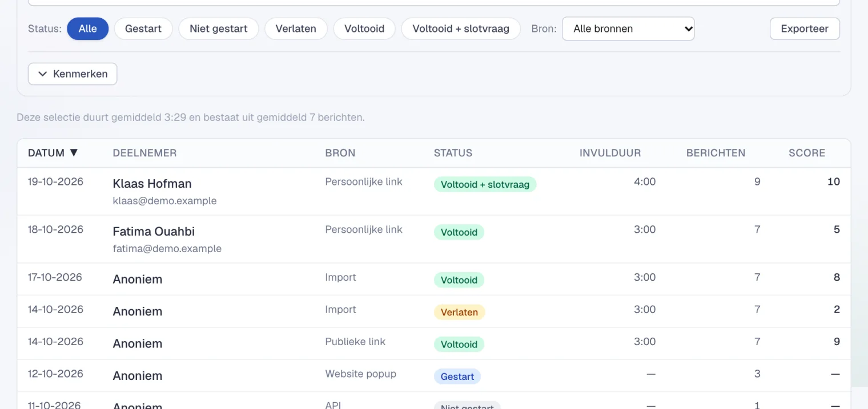The width and height of the screenshot is (868, 409).
Task: Click the Deelnemer column header
Action: pos(145,153)
